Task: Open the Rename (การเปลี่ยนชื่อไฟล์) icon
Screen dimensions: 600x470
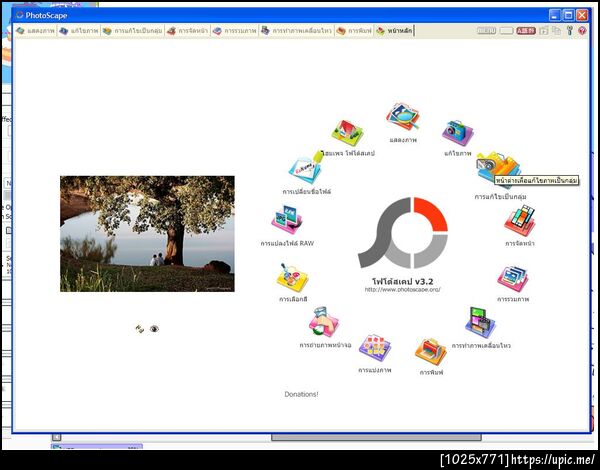Action: tap(306, 167)
